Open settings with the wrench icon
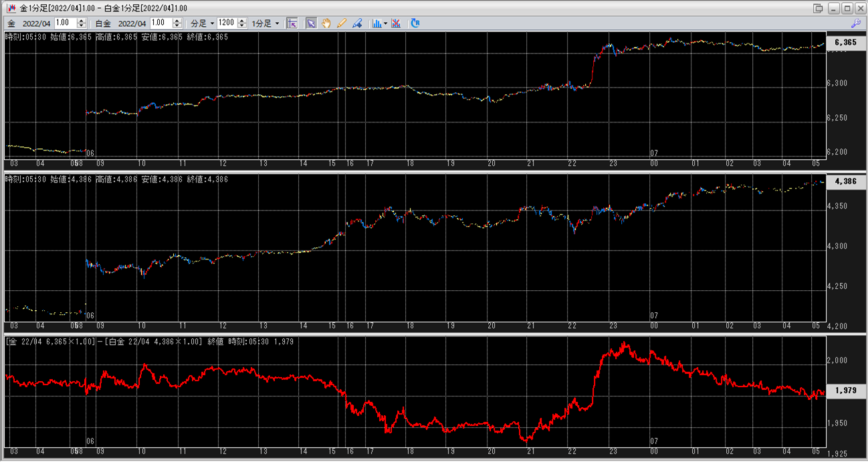This screenshot has height=462, width=868. (855, 23)
